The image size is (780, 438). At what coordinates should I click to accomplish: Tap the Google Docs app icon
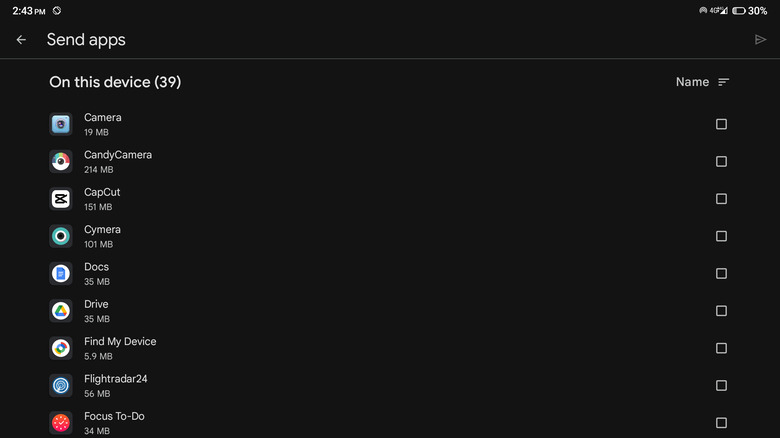point(61,273)
